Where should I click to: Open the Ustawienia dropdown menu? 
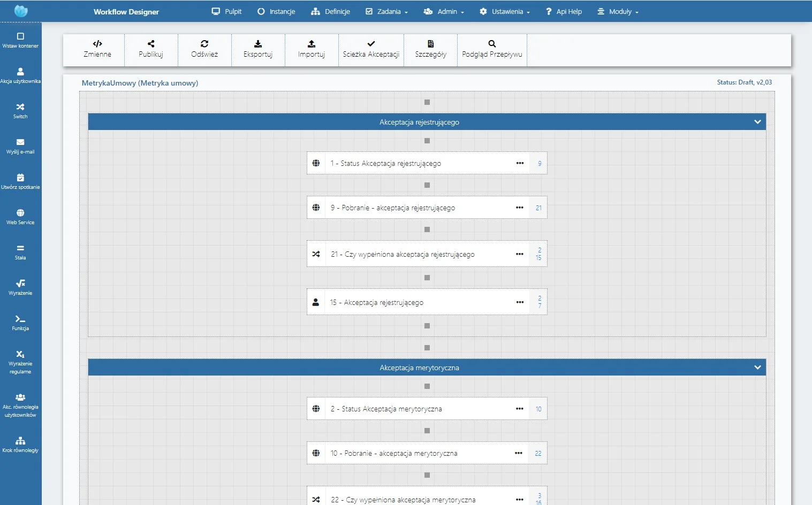point(504,11)
